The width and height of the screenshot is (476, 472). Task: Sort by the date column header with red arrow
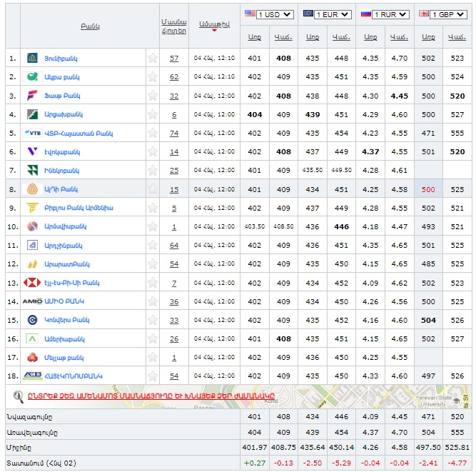[214, 25]
